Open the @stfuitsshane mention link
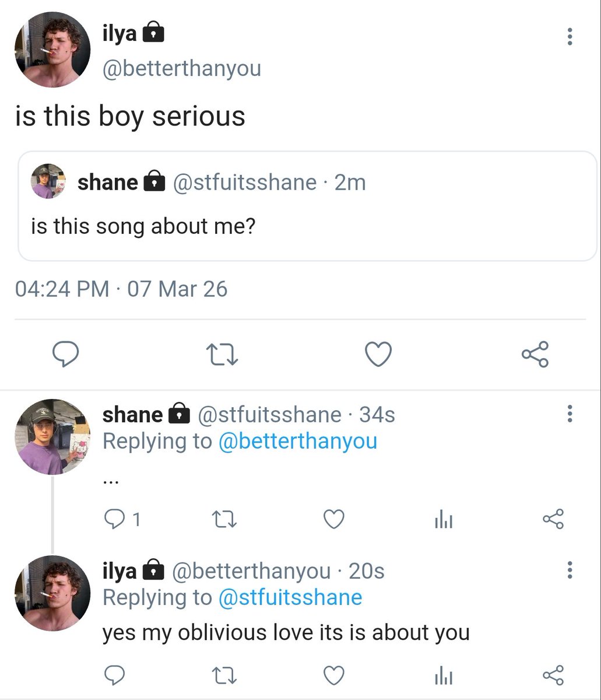Viewport: 601px width, 700px height. 290,597
